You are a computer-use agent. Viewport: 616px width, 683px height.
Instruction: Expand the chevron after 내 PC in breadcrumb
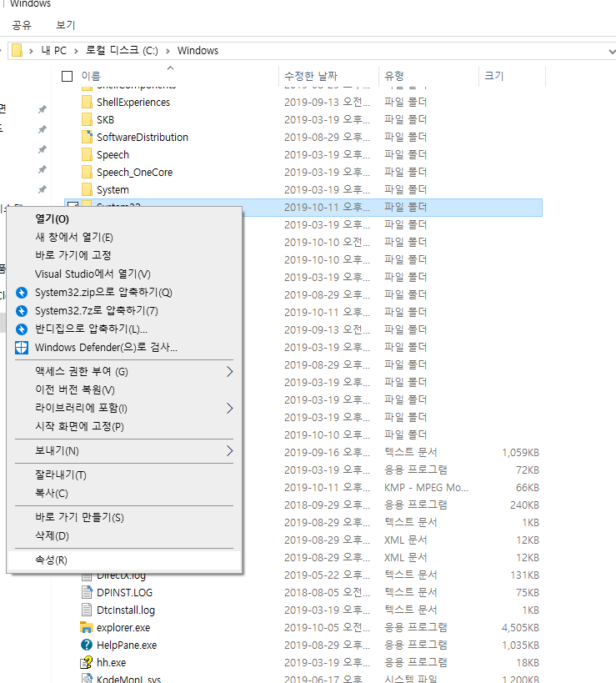pyautogui.click(x=76, y=51)
